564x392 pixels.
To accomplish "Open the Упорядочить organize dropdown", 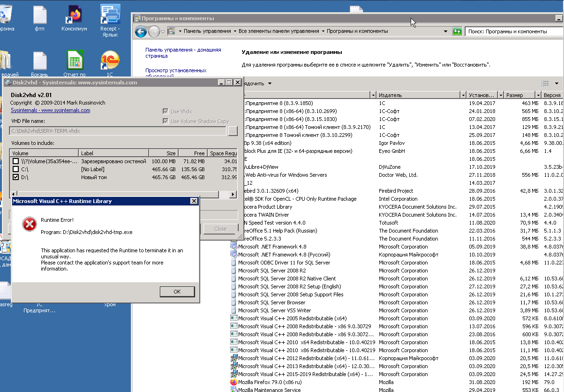I will [x=258, y=83].
